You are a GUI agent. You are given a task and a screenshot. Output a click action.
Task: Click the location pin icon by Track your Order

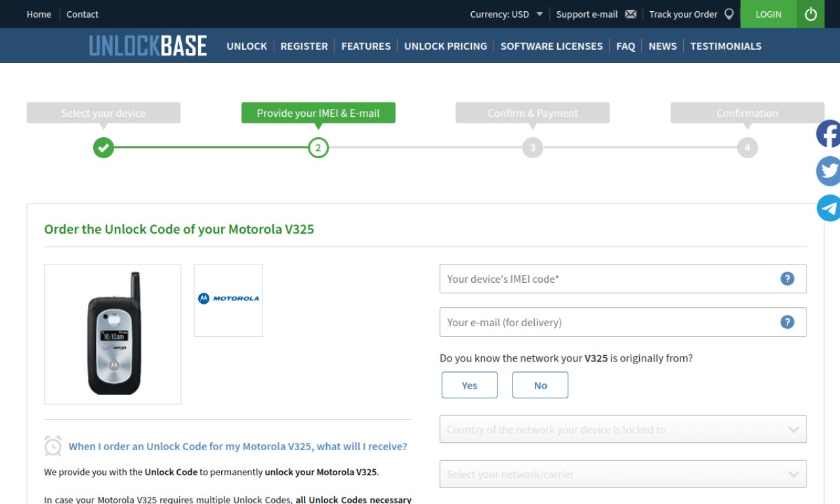(x=729, y=14)
